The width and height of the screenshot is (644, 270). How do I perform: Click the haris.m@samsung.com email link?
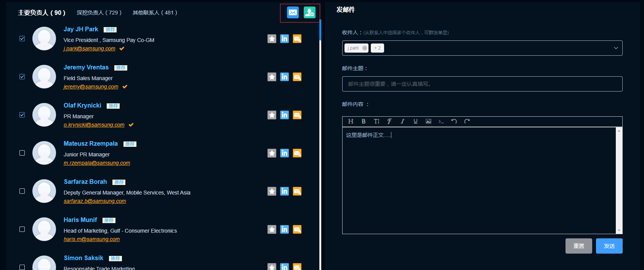(92, 239)
